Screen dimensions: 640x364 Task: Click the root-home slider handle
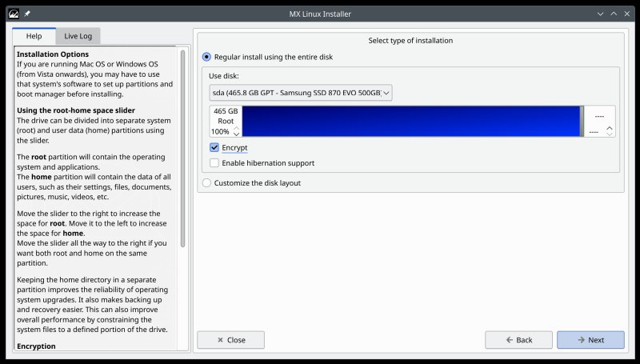(582, 122)
